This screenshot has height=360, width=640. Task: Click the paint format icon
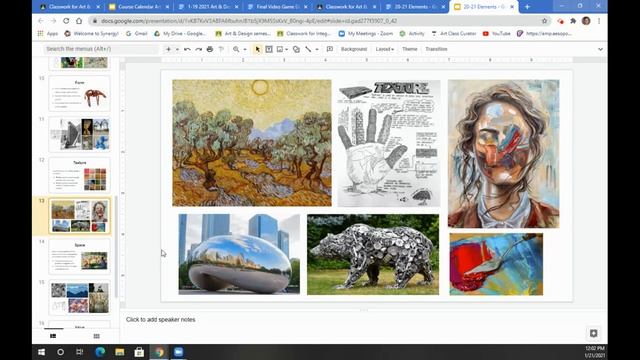coord(221,49)
